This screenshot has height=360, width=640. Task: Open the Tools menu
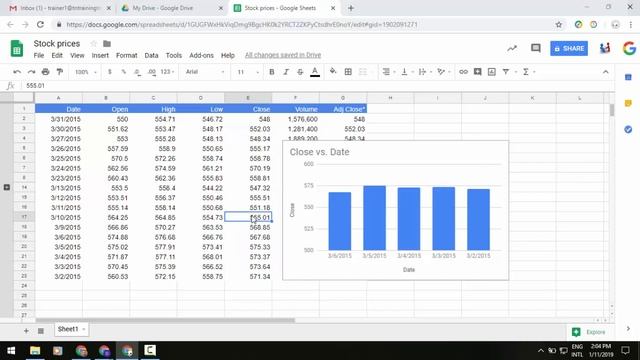(173, 56)
